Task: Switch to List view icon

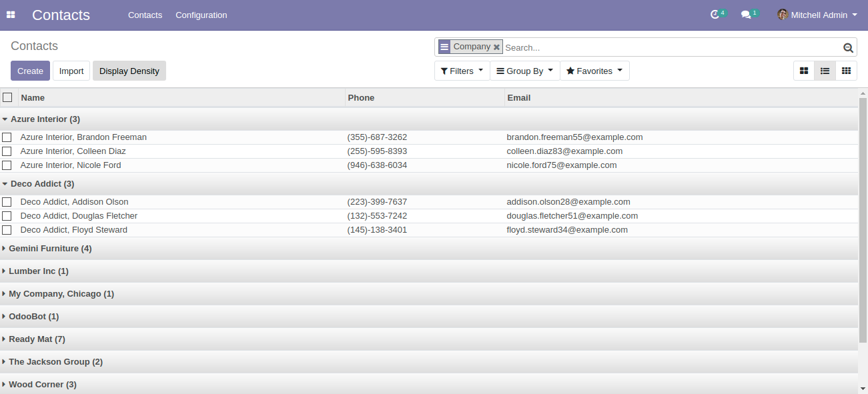Action: point(825,71)
